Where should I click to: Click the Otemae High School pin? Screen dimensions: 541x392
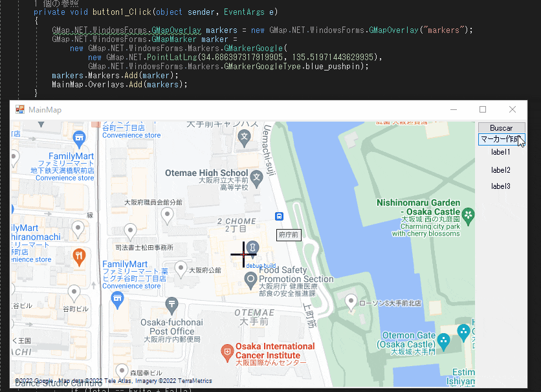256,179
